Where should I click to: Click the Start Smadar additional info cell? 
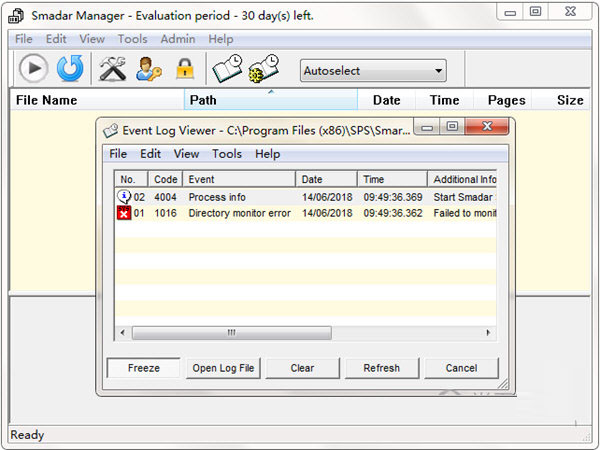pos(465,197)
